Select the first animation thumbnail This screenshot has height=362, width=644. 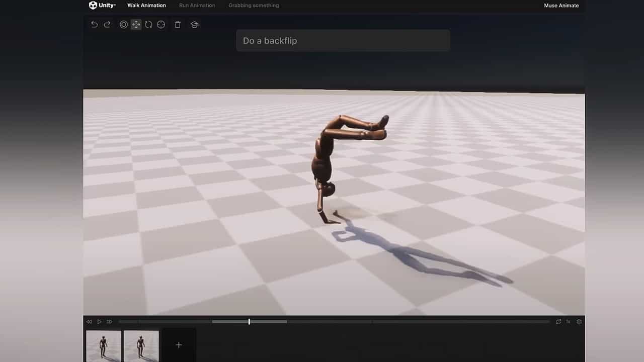point(103,345)
